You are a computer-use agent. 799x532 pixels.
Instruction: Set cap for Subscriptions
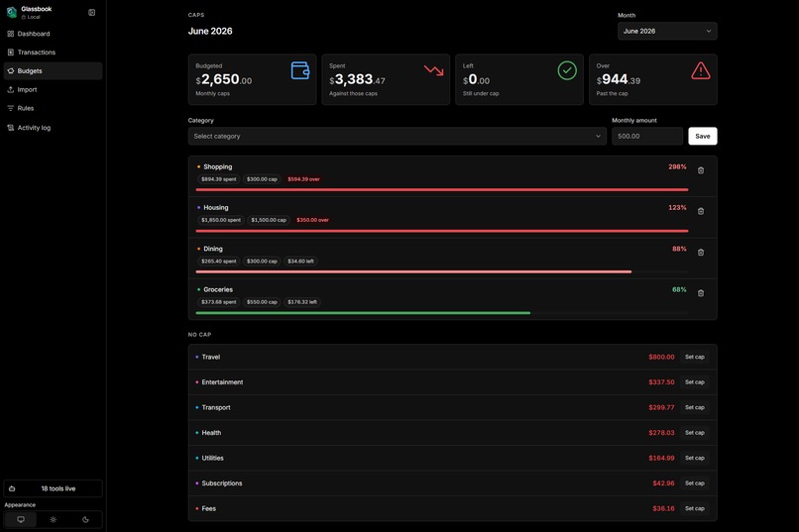pos(695,483)
